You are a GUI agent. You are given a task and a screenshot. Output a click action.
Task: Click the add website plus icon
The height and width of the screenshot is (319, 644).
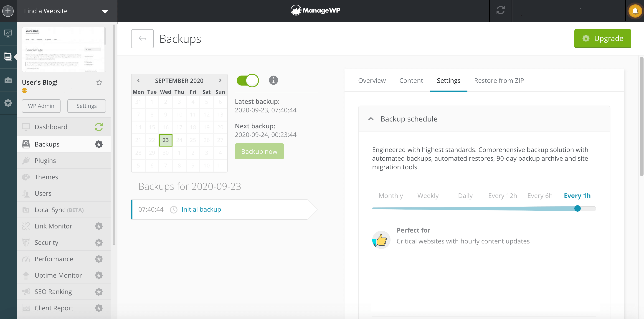[x=8, y=11]
